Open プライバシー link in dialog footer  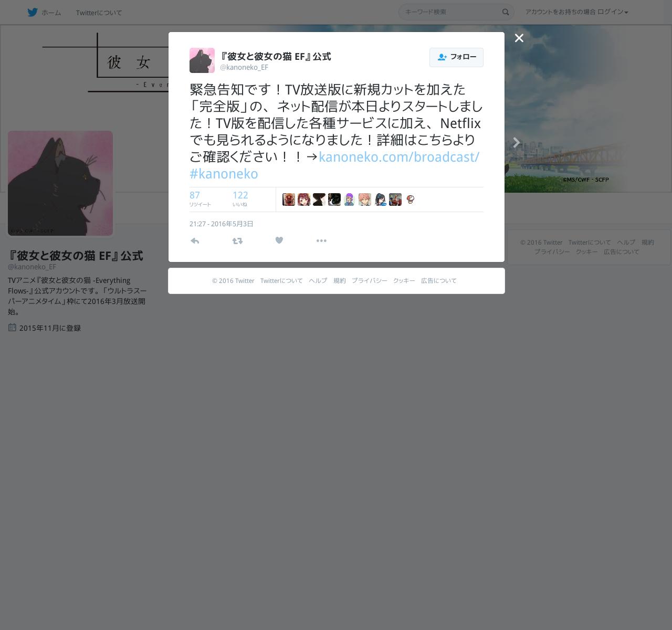[370, 281]
